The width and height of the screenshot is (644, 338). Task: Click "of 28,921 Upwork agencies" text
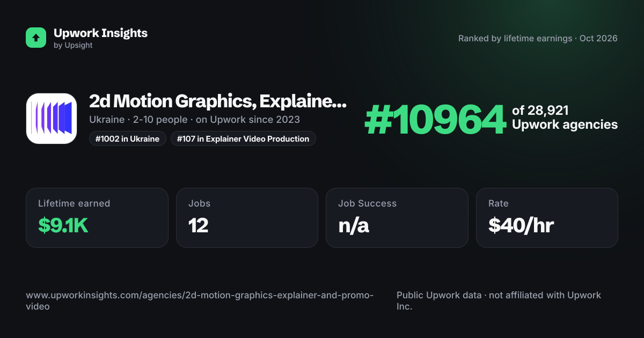[x=565, y=118]
